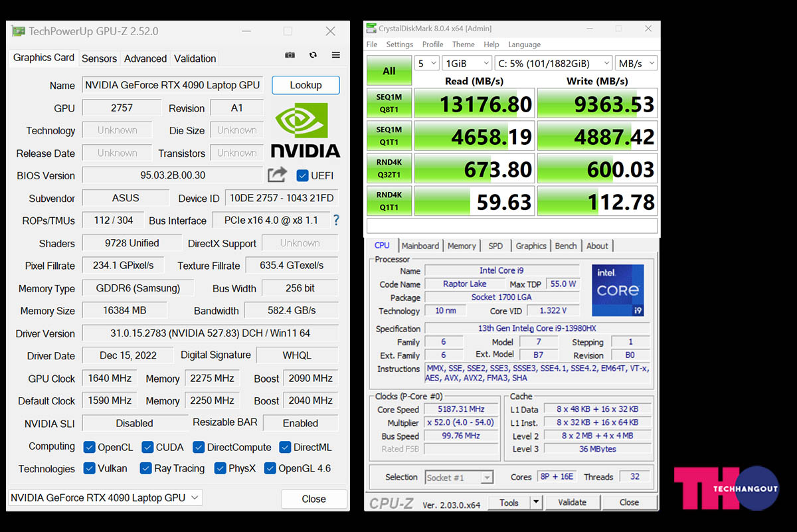Start the SEQ1M Q8T1 test
Viewport: 797px width, 532px height.
[x=389, y=104]
